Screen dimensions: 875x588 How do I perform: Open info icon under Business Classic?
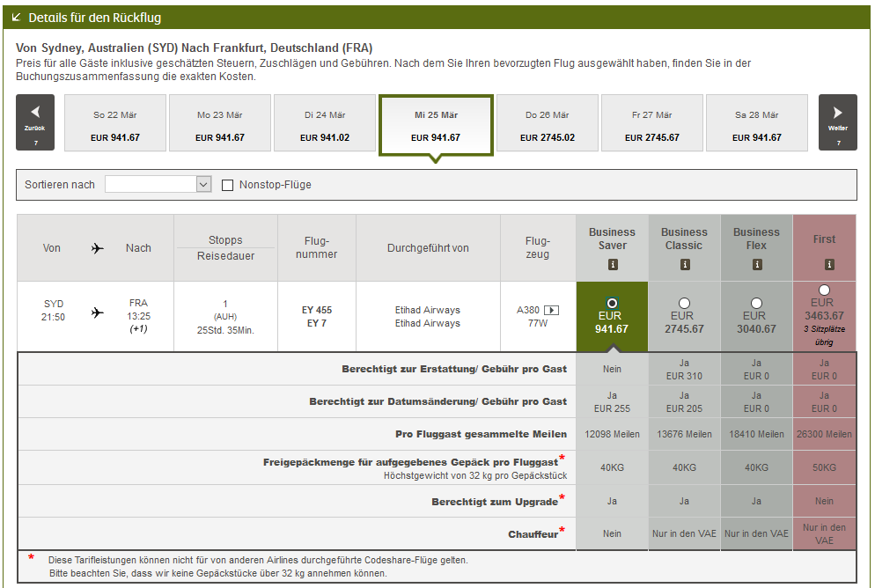point(684,264)
